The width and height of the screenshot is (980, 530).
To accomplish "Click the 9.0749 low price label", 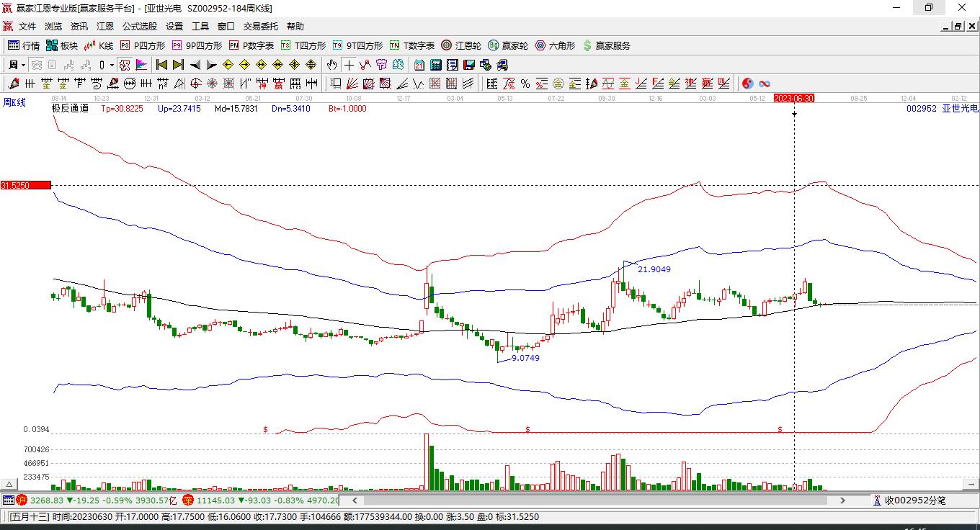I will [524, 358].
